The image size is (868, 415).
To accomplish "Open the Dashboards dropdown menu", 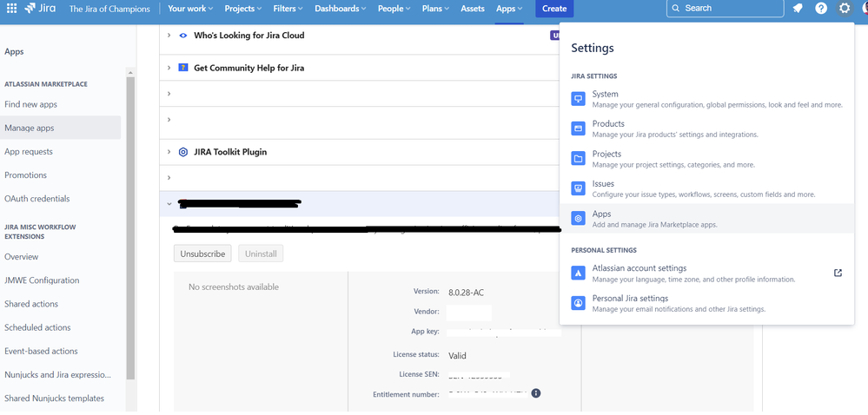I will tap(341, 9).
